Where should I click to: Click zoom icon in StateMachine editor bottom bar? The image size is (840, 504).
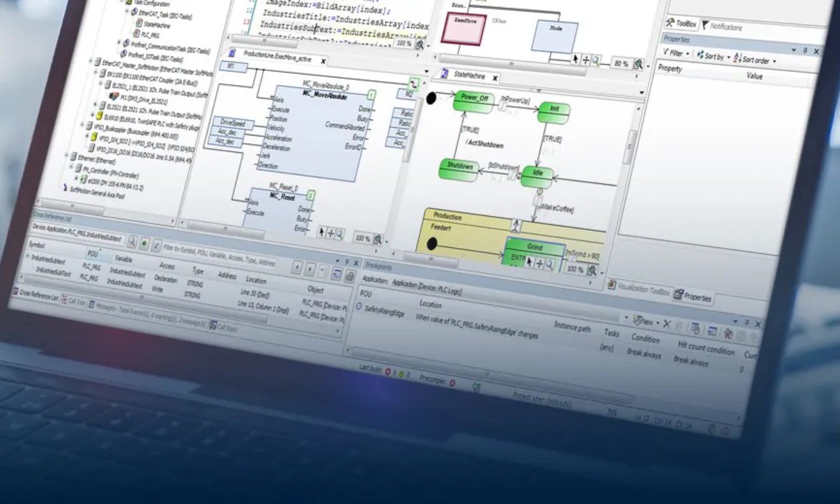coord(592,270)
